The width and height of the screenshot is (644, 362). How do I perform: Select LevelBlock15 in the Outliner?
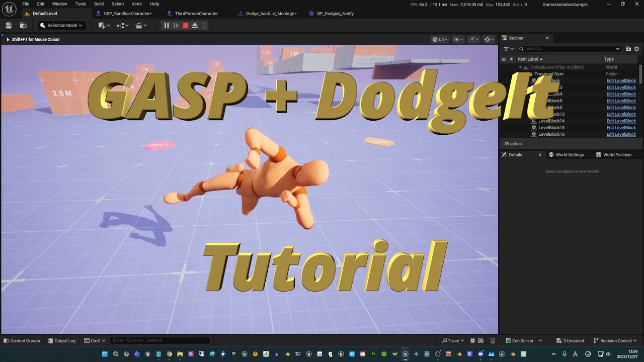551,128
